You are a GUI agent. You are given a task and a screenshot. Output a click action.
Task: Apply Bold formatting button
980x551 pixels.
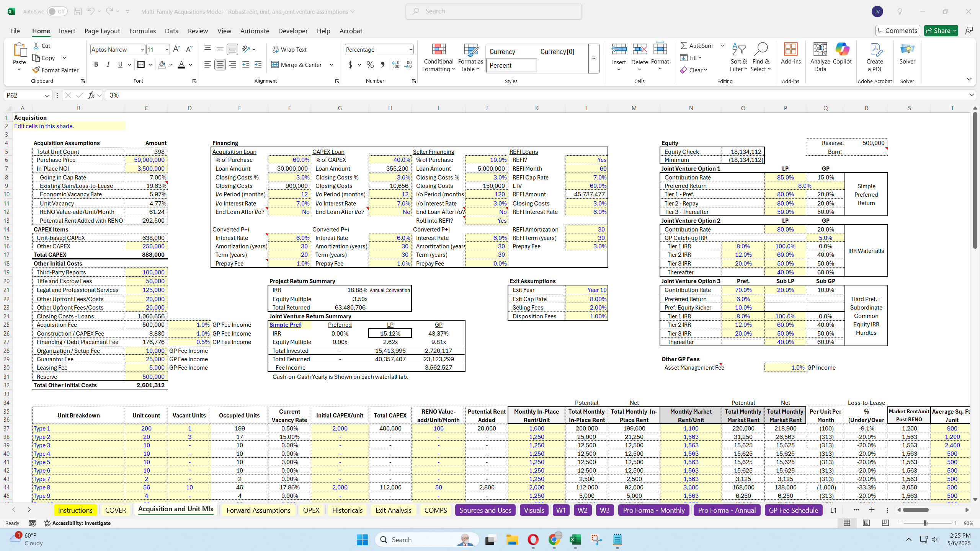coord(96,65)
